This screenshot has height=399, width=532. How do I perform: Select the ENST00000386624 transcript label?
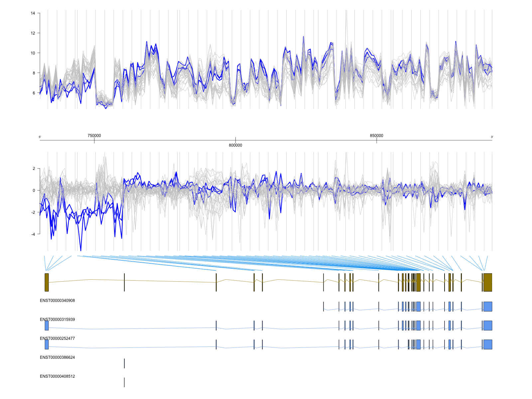pos(57,357)
